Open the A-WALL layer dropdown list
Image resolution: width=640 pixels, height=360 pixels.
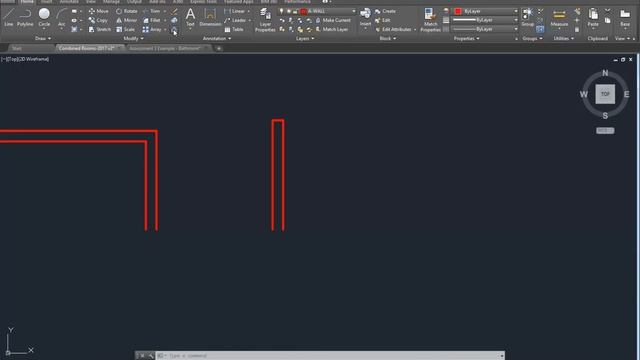click(x=353, y=11)
